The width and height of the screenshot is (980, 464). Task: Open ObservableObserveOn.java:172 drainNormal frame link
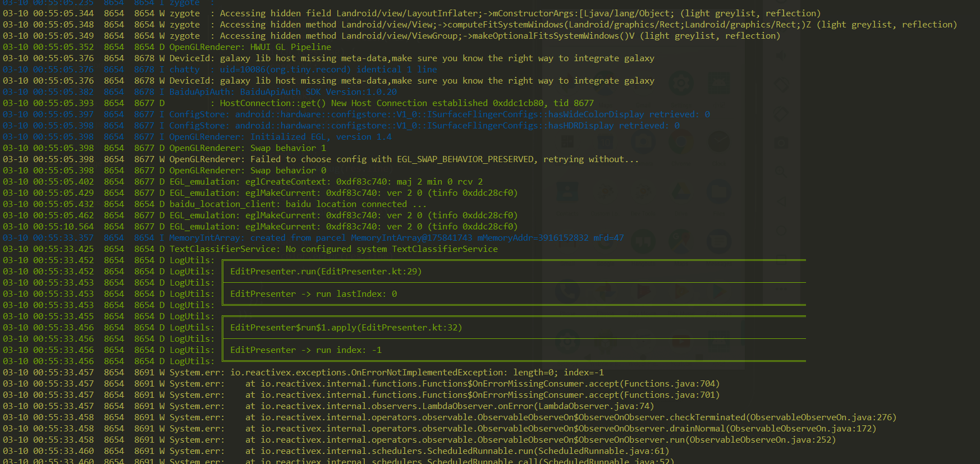pyautogui.click(x=800, y=429)
